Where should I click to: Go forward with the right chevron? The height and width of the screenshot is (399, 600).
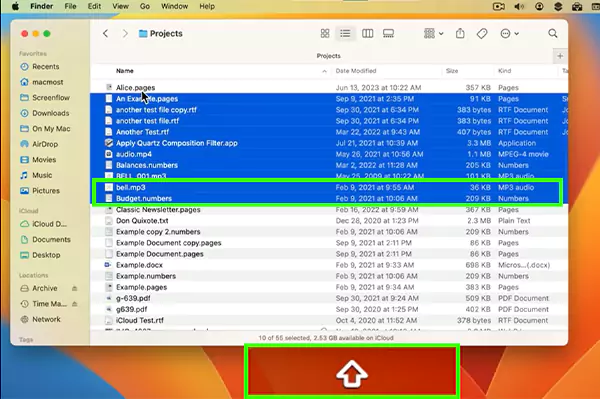125,34
